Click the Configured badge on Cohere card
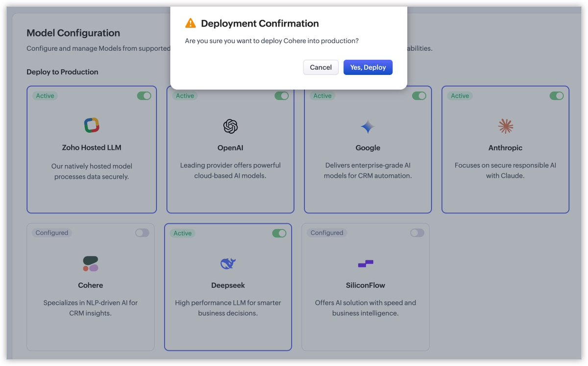Screen dimensions: 588x366 [x=52, y=233]
